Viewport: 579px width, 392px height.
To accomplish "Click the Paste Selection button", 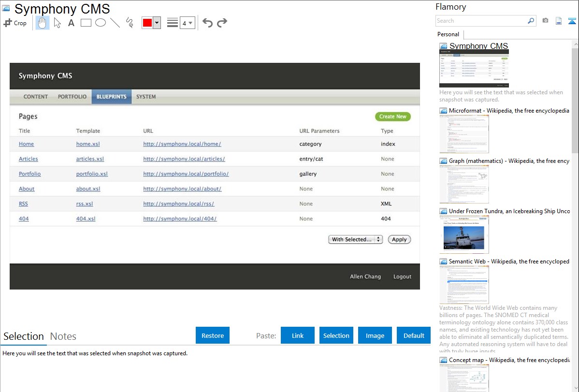I will pyautogui.click(x=336, y=335).
